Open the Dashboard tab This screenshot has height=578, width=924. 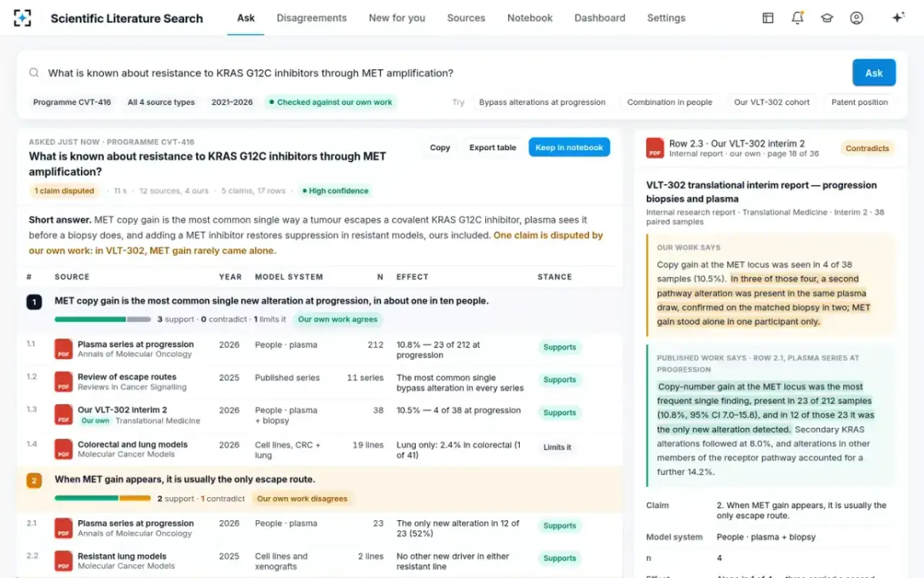click(x=600, y=18)
